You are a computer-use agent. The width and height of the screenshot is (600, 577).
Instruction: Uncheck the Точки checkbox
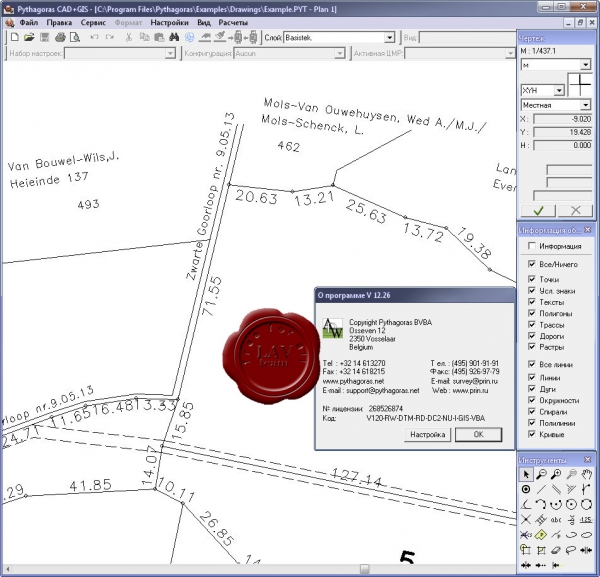tap(532, 279)
